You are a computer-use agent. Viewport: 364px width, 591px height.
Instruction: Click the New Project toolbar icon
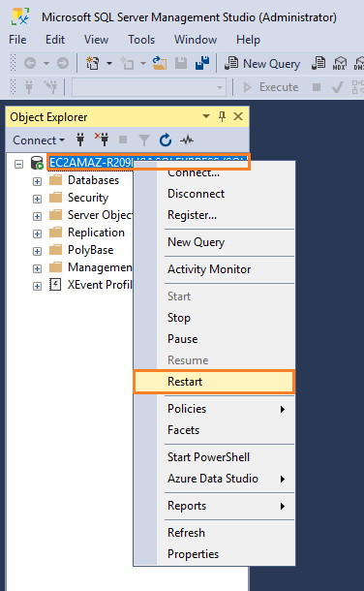(x=92, y=63)
